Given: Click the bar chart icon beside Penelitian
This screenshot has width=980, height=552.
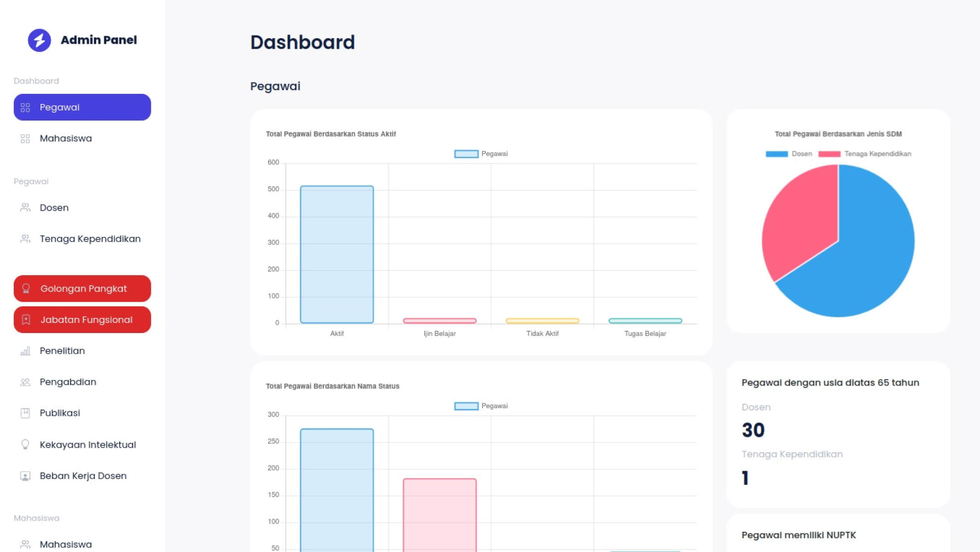Looking at the screenshot, I should point(25,351).
